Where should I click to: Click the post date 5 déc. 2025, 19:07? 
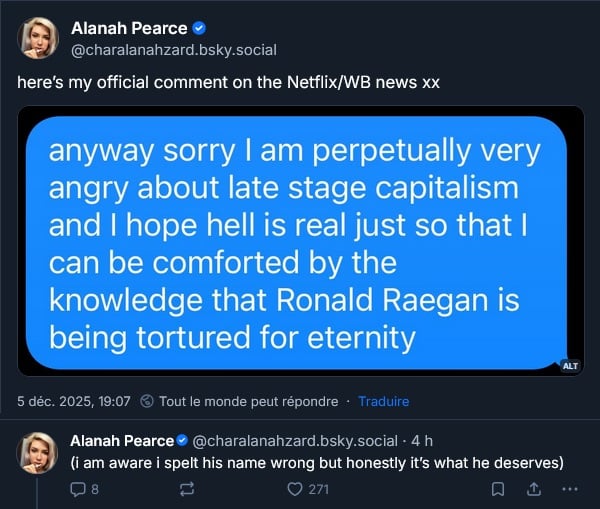pos(74,401)
